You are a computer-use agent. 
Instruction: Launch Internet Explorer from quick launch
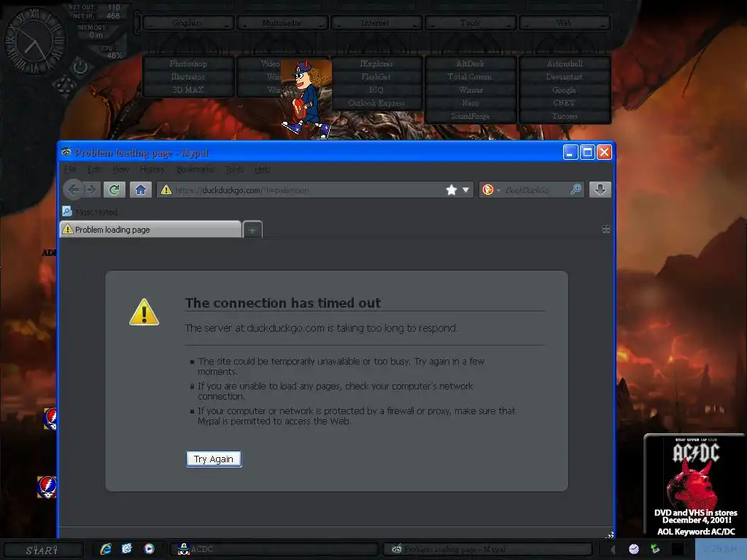point(106,549)
